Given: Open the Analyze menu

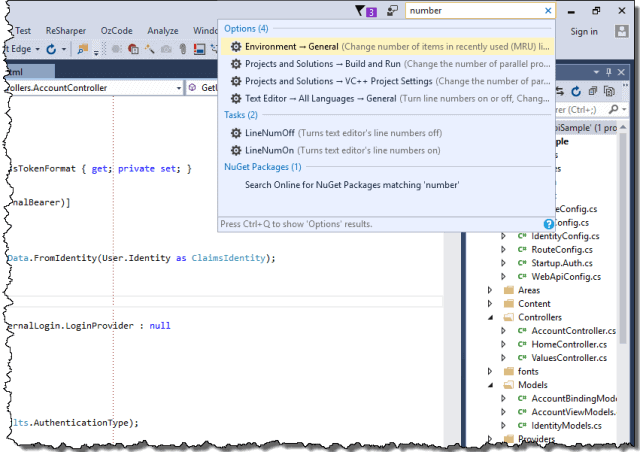Looking at the screenshot, I should click(x=163, y=31).
